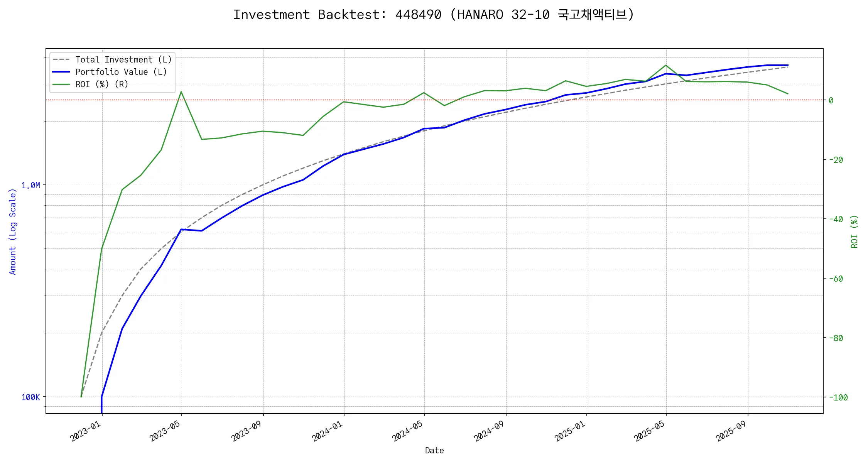Click the 100K left axis tick label
868x463 pixels.
30,397
